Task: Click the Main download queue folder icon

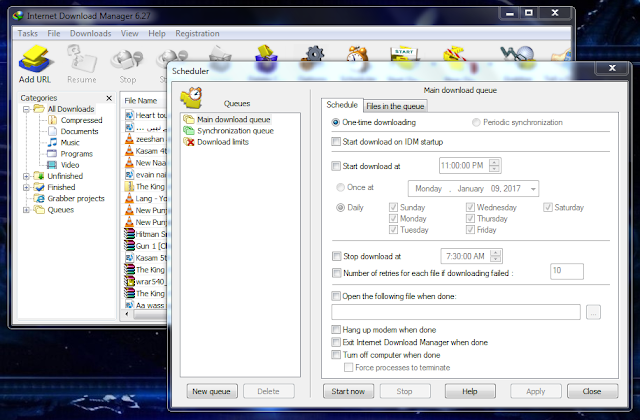Action: (x=189, y=119)
